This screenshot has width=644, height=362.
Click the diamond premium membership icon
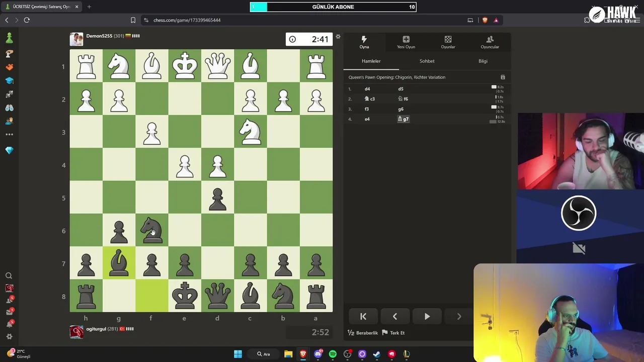click(9, 150)
